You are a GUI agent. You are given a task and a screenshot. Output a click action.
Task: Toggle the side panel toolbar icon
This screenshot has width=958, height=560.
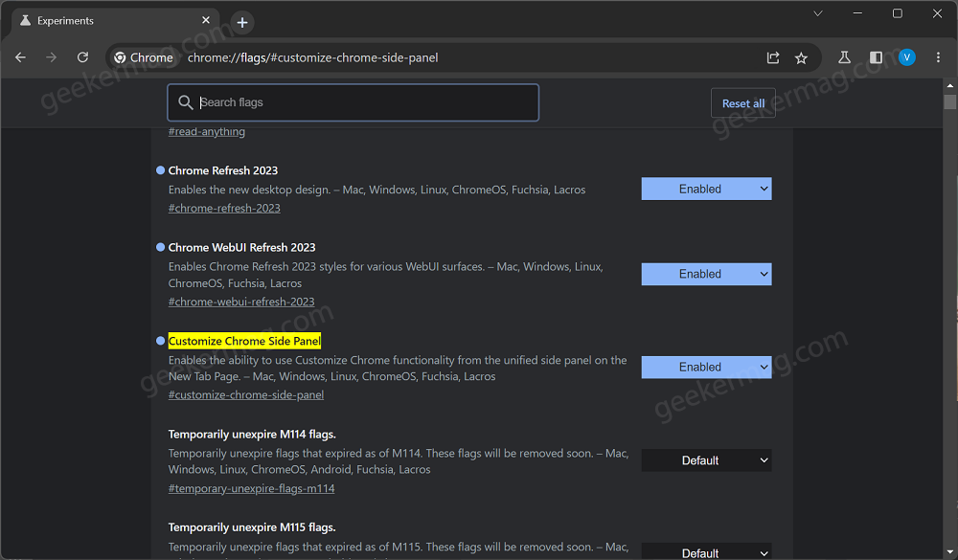[876, 57]
